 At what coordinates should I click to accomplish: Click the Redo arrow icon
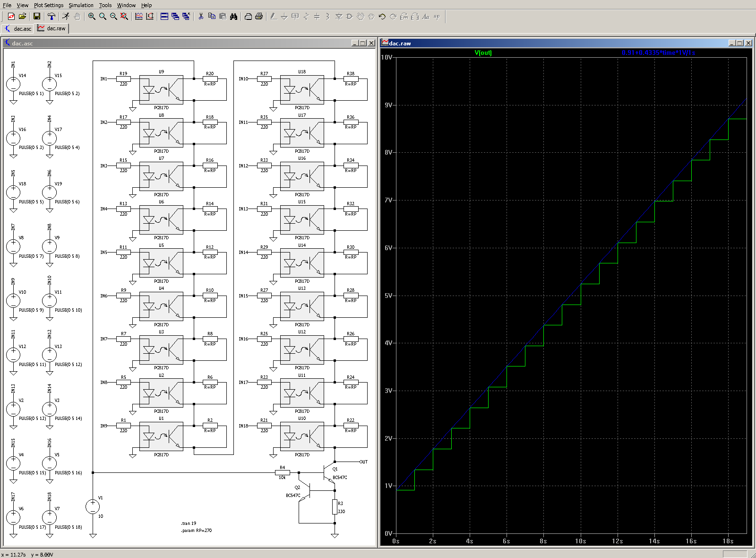coord(393,17)
